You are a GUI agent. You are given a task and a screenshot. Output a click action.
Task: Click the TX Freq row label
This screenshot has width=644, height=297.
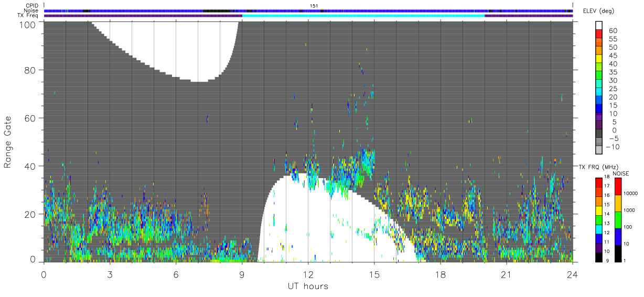[x=28, y=16]
